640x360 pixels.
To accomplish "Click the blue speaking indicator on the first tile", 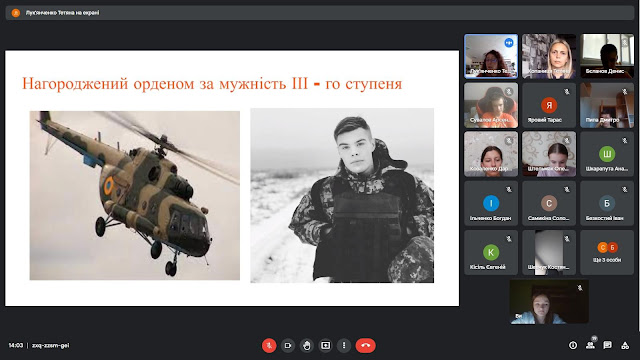I will click(509, 42).
